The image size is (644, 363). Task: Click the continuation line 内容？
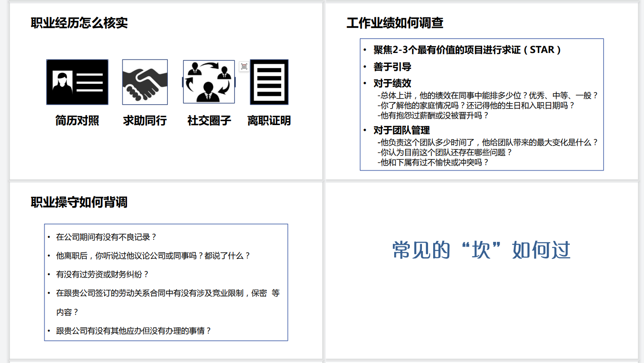tap(68, 312)
